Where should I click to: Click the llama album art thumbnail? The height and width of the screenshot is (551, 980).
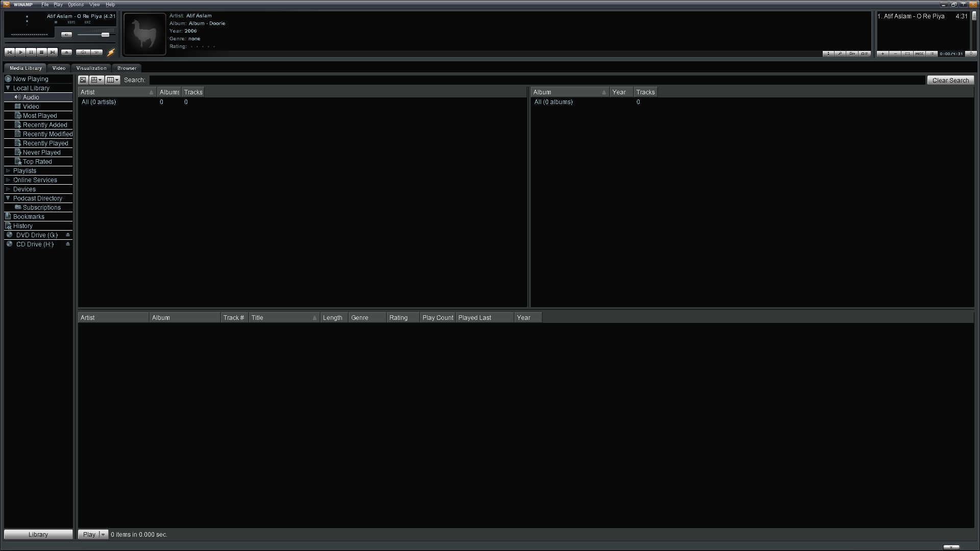click(144, 34)
